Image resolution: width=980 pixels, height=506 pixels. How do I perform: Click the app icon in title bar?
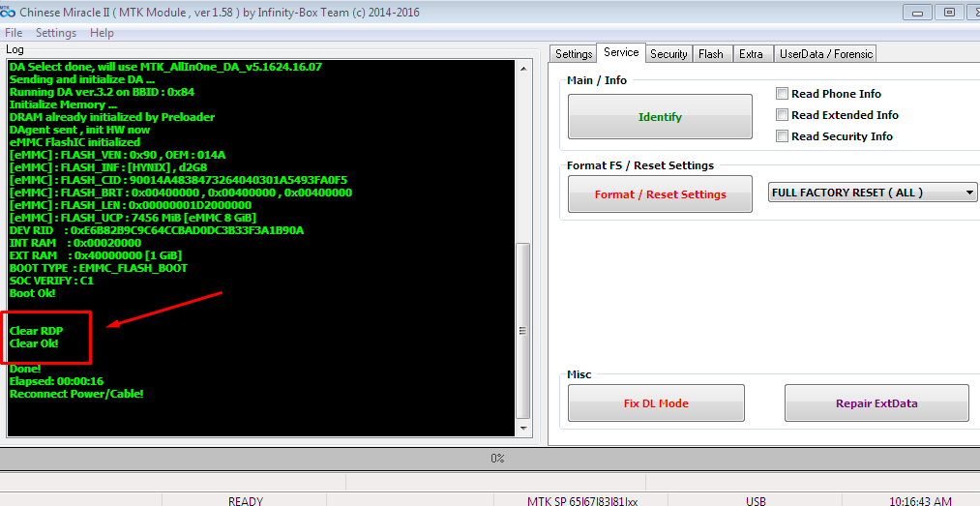tap(8, 12)
